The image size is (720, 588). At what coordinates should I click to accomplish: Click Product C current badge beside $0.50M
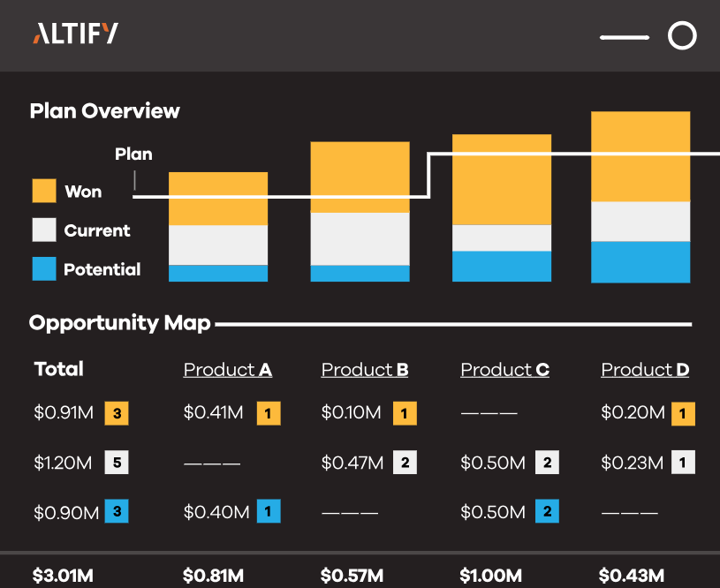coord(548,463)
